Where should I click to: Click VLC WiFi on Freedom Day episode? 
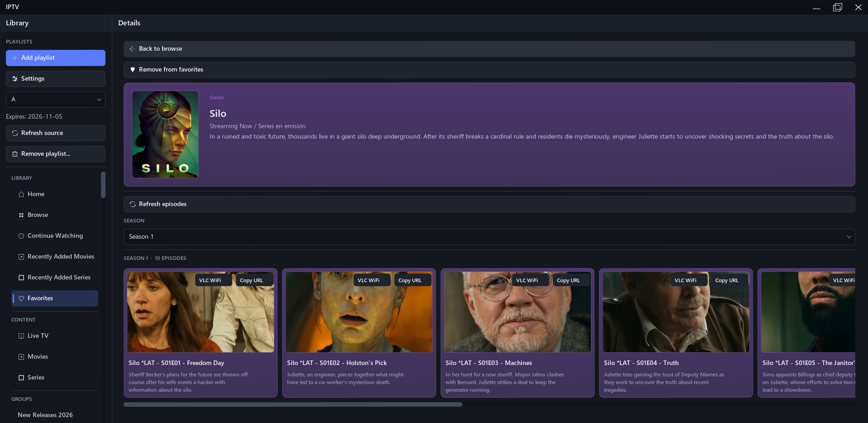(214, 280)
